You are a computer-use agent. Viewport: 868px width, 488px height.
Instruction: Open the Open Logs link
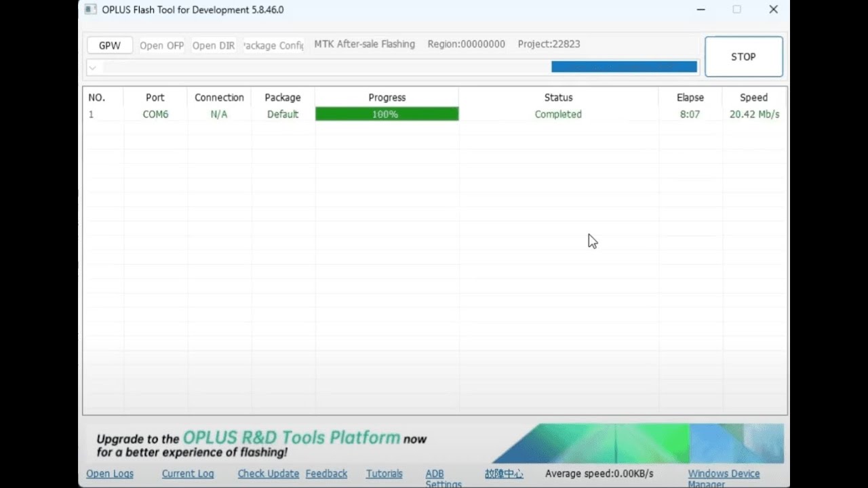110,474
